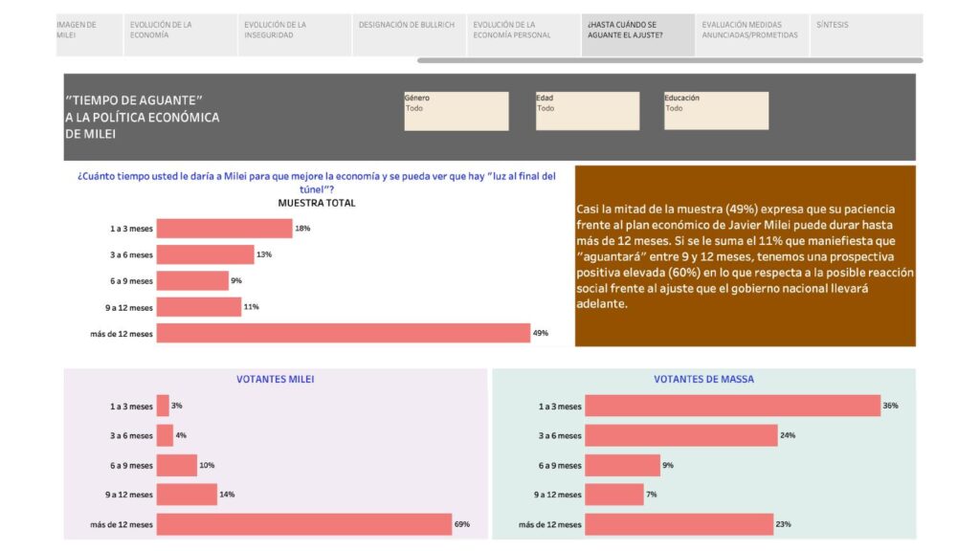Open the Imagen de Milei tab
This screenshot has width=980, height=551.
click(89, 35)
